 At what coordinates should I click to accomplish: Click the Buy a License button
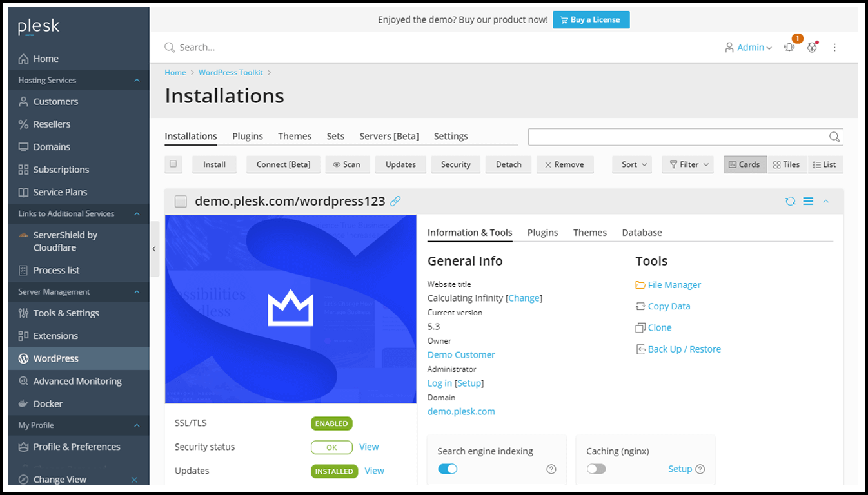click(591, 20)
